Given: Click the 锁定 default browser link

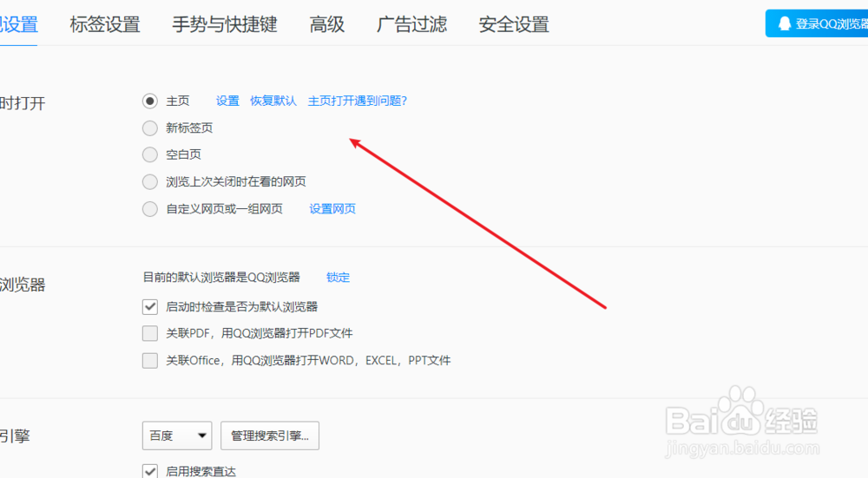Looking at the screenshot, I should 338,278.
